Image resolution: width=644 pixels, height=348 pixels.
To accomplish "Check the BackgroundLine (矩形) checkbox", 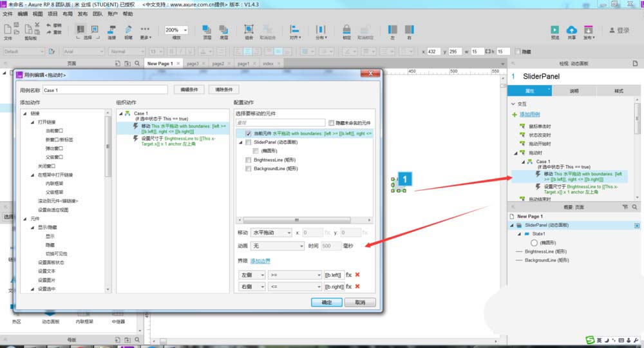I will coord(248,168).
